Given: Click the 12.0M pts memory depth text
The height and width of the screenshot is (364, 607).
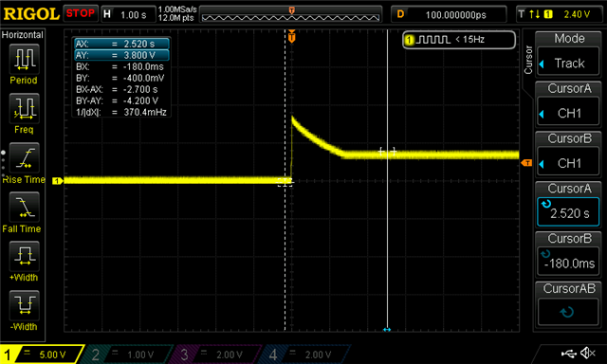Looking at the screenshot, I should point(175,18).
